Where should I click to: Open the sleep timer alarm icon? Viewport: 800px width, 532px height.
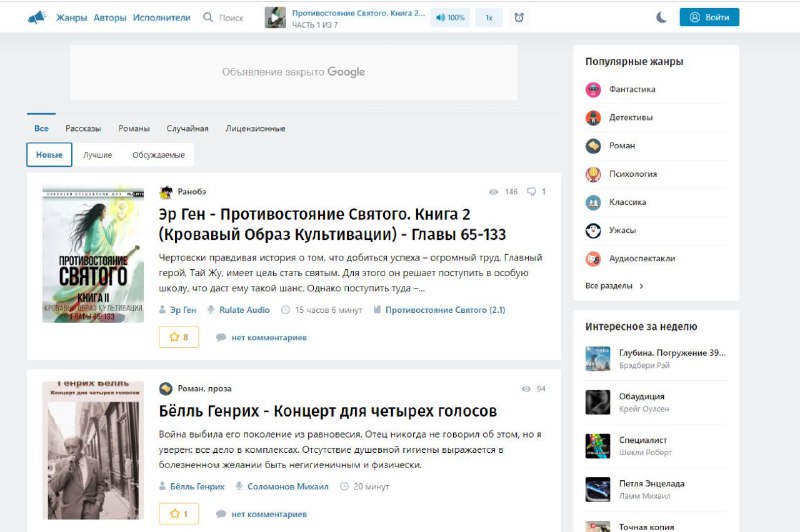tap(518, 17)
